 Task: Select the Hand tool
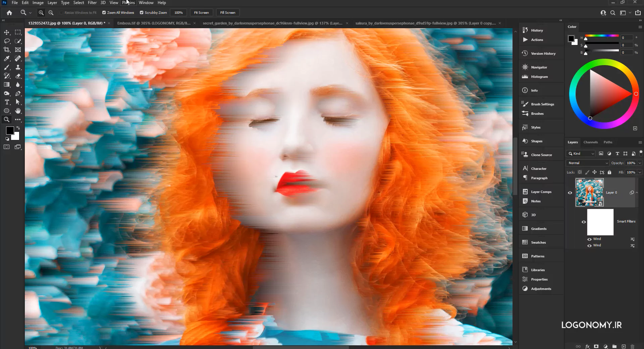click(18, 111)
